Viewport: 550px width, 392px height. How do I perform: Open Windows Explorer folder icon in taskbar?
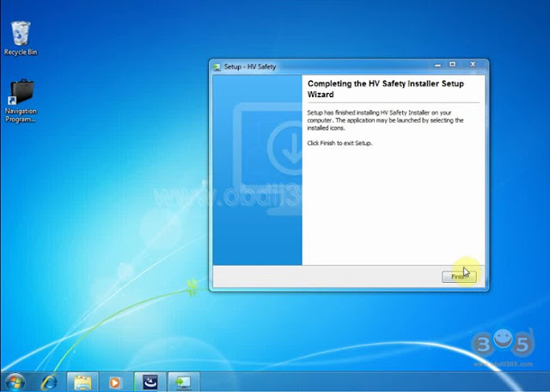(x=82, y=383)
